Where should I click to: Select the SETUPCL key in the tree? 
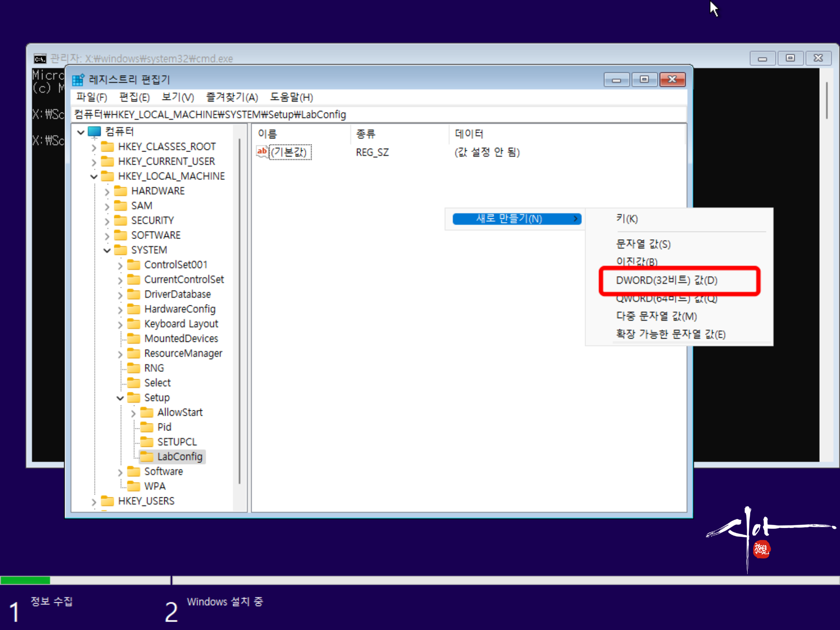[177, 442]
